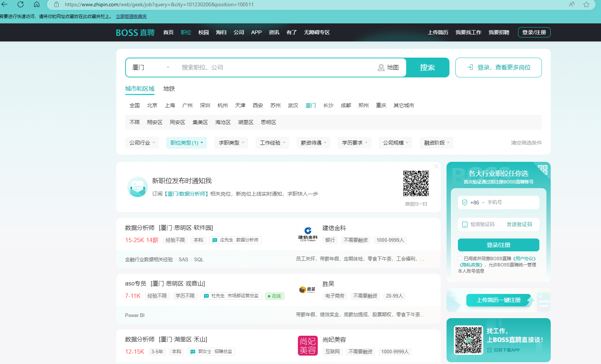Click the read aloud icon in address bar
601x364 pixels.
(x=572, y=4)
